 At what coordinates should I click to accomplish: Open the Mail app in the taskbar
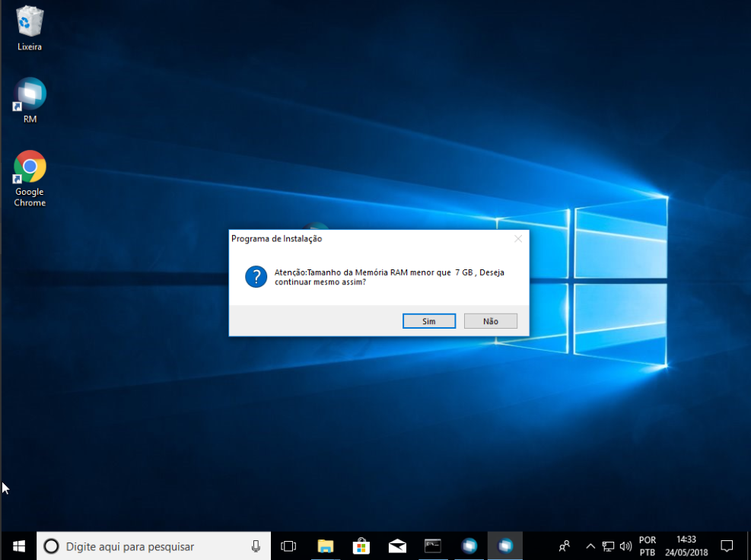click(397, 546)
